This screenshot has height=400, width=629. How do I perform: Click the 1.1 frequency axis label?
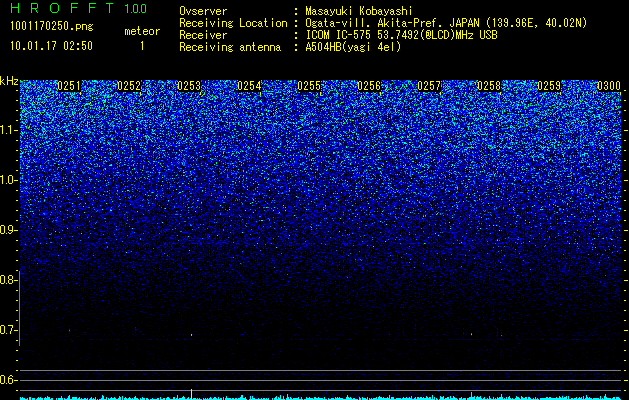point(8,130)
